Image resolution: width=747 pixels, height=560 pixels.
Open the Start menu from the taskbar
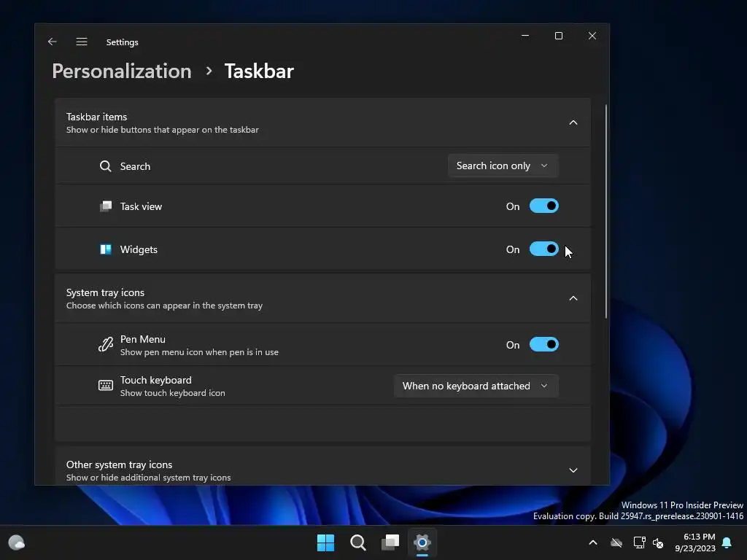pyautogui.click(x=326, y=542)
